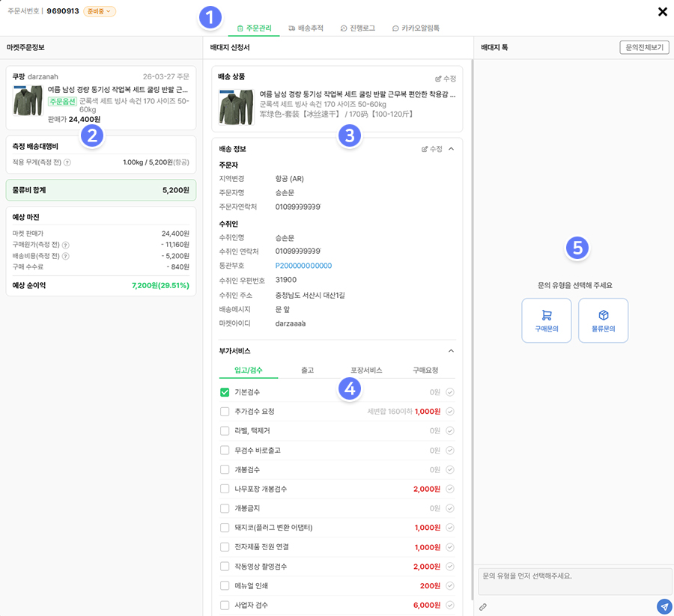Open the 준비중 status dropdown
This screenshot has width=674, height=616.
[x=99, y=11]
